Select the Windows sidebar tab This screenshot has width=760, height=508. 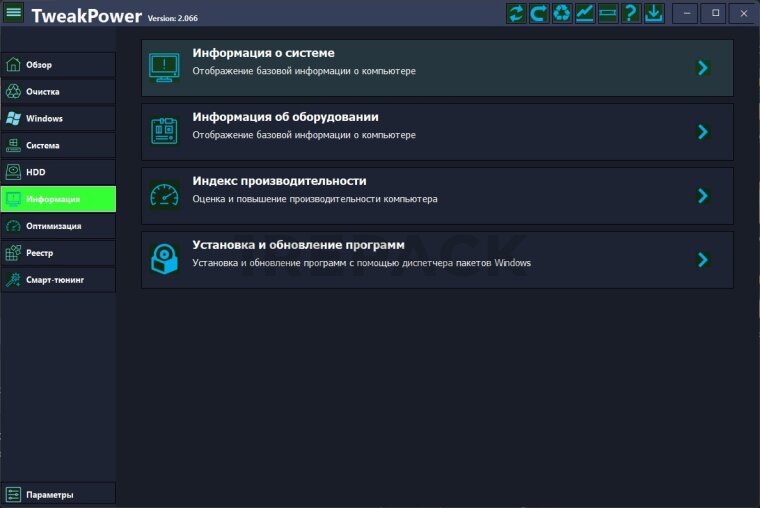point(58,119)
